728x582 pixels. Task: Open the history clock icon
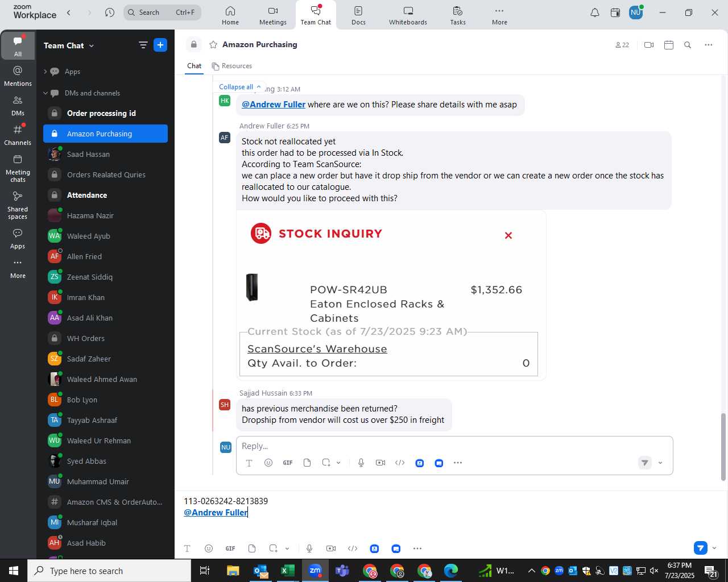110,13
